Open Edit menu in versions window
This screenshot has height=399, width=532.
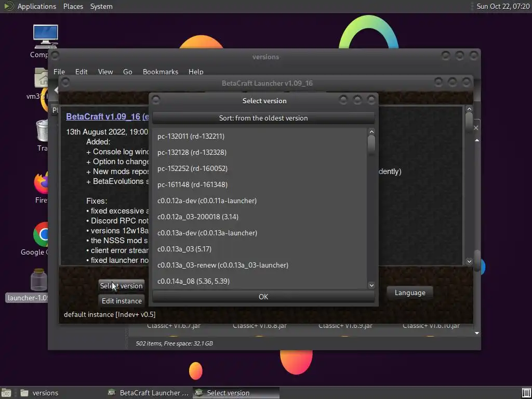click(82, 72)
